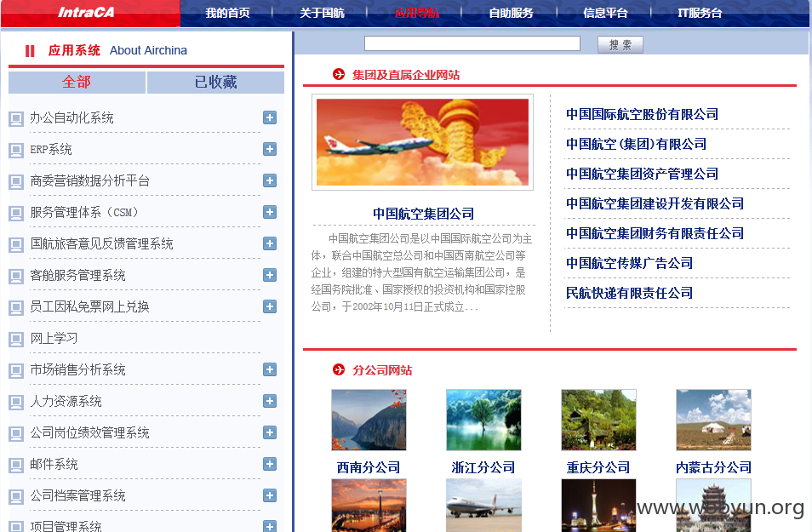Open 中国航空(集团)有限公司 link

click(637, 144)
